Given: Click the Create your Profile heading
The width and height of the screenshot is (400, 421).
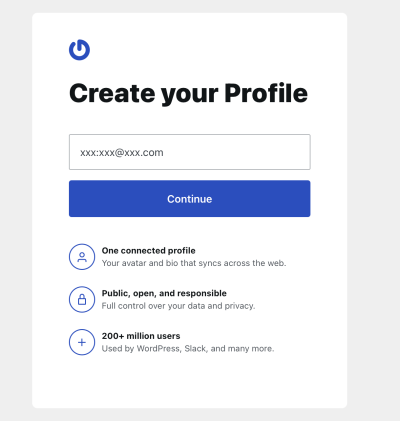Looking at the screenshot, I should [188, 94].
